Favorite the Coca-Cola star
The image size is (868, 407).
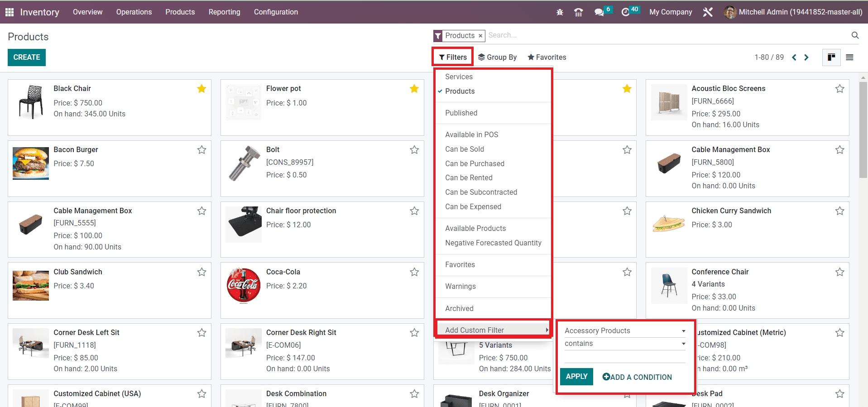pyautogui.click(x=414, y=272)
